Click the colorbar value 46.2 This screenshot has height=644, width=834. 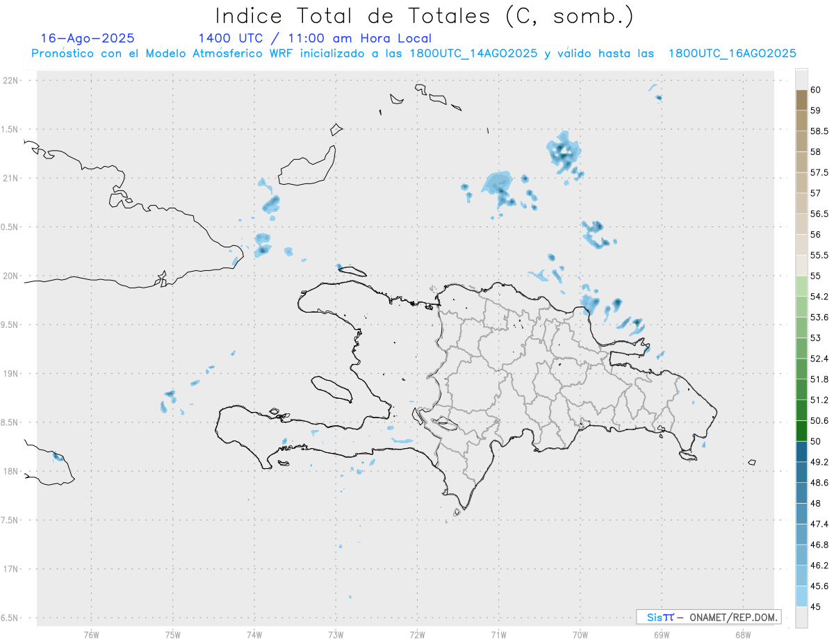coord(819,565)
